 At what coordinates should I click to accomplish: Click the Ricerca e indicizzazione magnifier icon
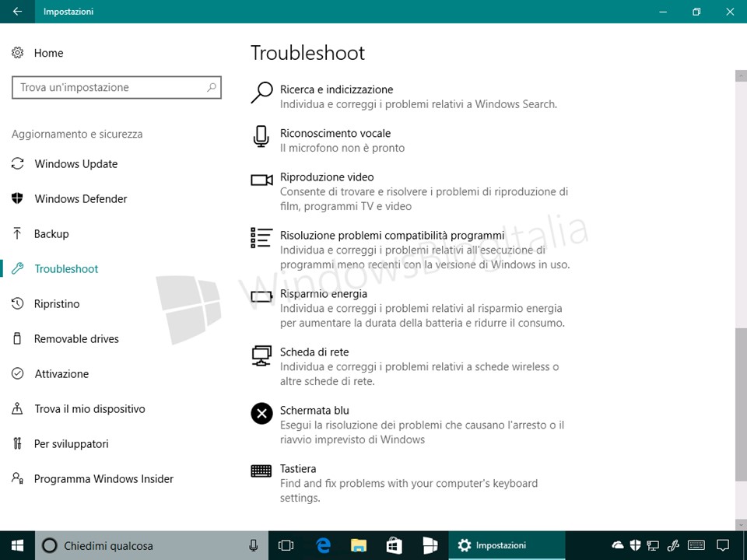261,93
